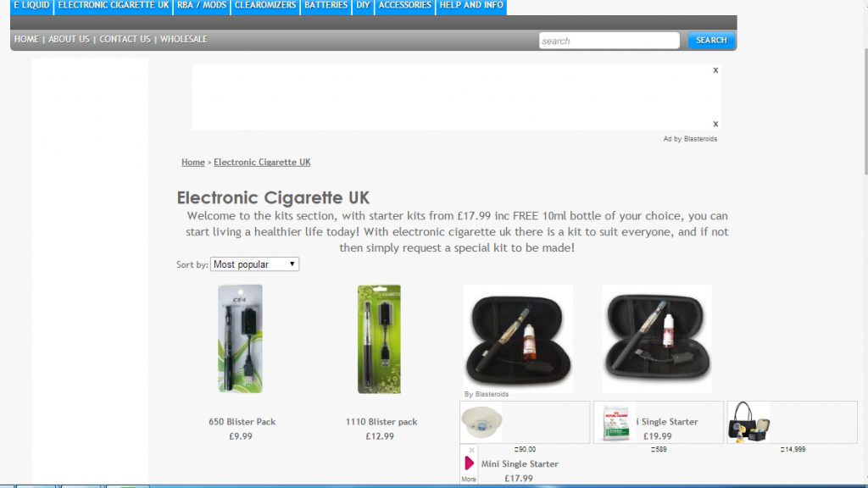Screen dimensions: 868x488
Task: Expand the Sort by Most popular dropdown
Action: tap(254, 264)
